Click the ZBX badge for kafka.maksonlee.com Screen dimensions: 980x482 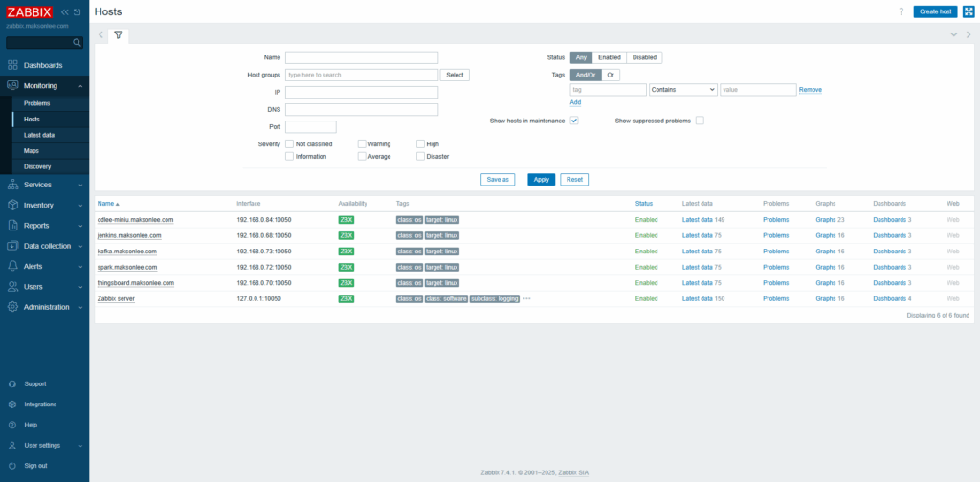tap(345, 252)
